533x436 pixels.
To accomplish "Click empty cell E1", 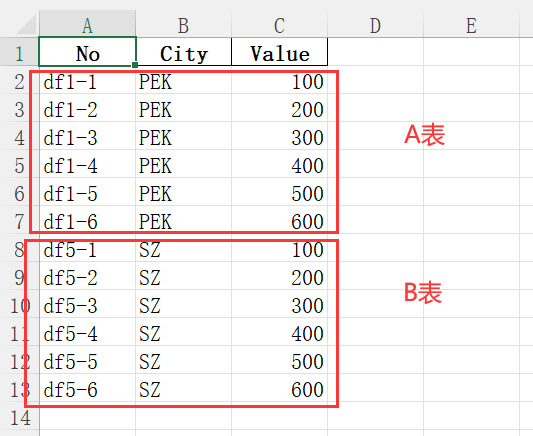I will click(x=471, y=52).
